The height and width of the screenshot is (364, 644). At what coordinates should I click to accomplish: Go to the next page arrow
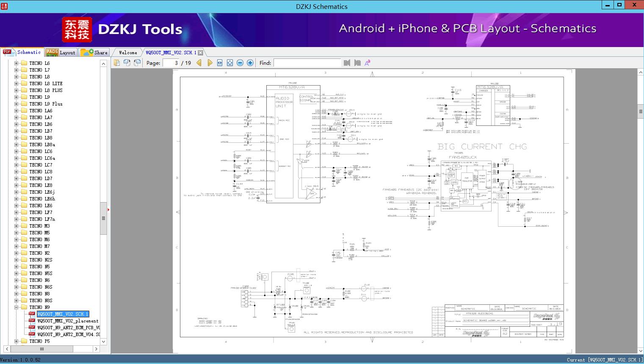(x=210, y=63)
